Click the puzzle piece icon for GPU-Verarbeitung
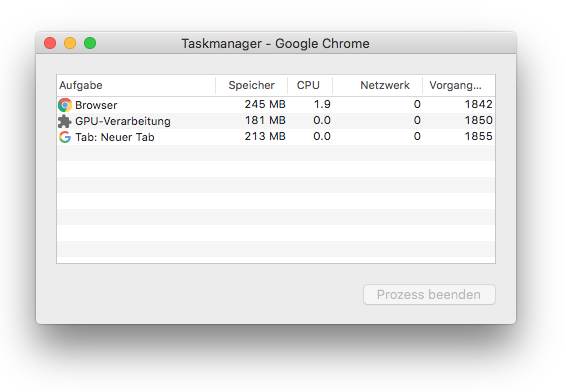 65,121
